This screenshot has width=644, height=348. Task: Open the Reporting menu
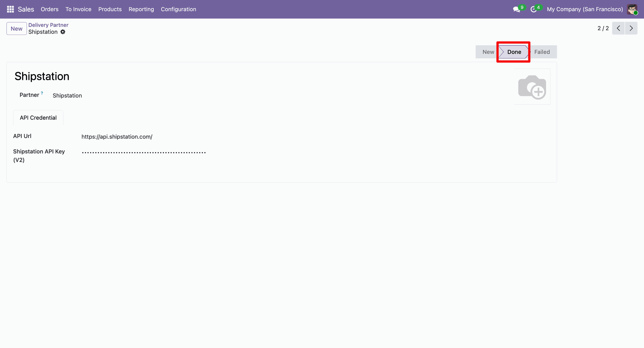[141, 9]
